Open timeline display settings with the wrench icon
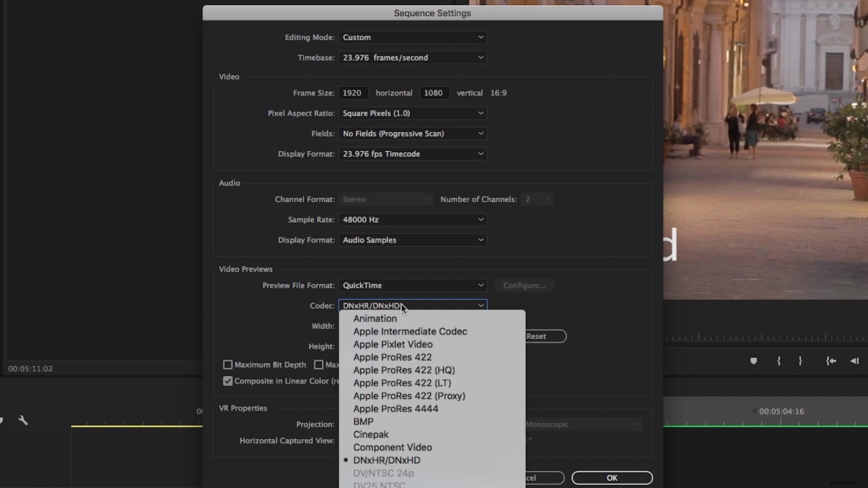 (22, 420)
